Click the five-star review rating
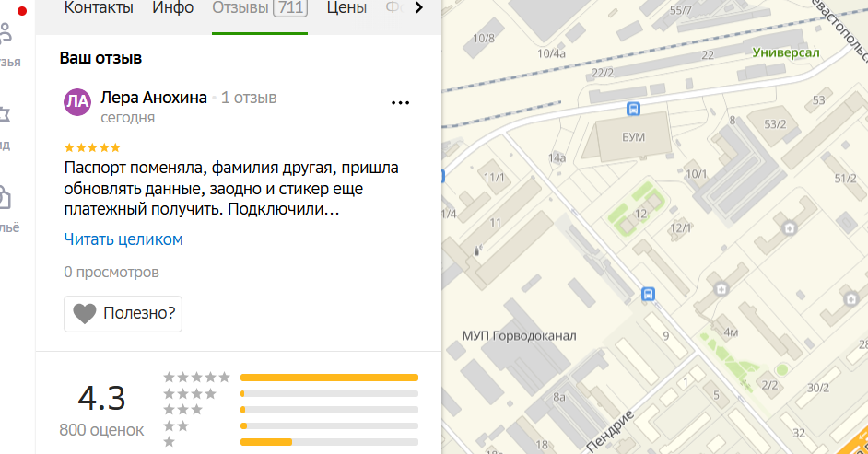The image size is (868, 454). pos(92,147)
